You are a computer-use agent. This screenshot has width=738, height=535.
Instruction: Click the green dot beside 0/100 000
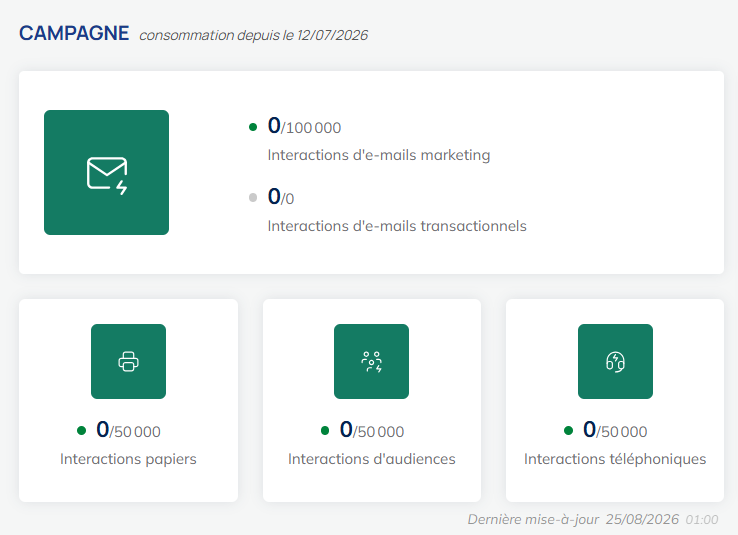click(x=253, y=127)
